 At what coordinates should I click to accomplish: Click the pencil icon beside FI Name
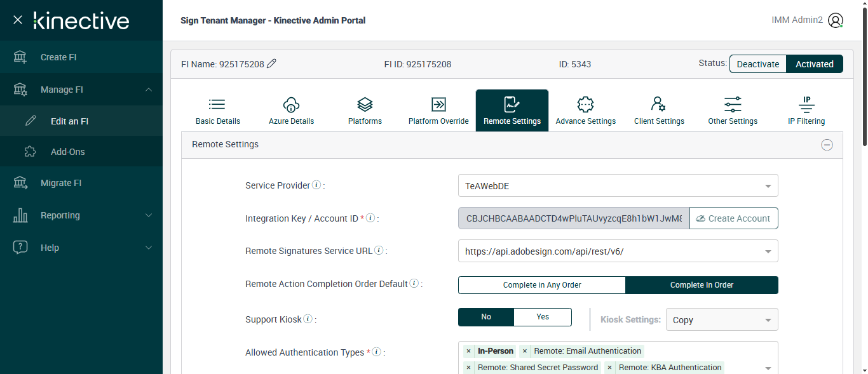272,63
